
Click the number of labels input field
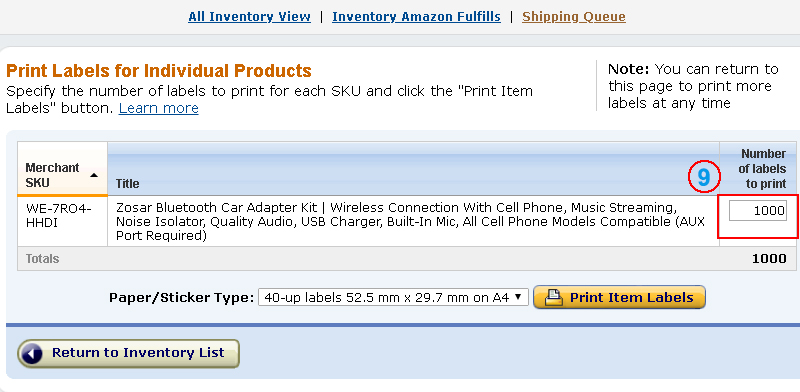pos(758,211)
